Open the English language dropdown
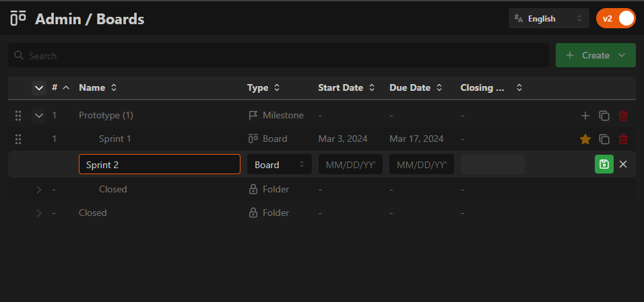Screen dimensions: 644x302 click(548, 19)
